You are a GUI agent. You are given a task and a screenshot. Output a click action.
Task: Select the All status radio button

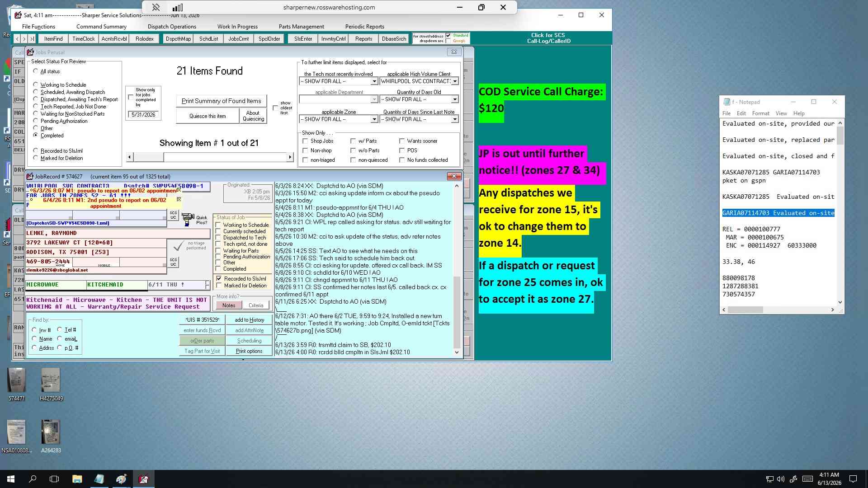[x=36, y=71]
